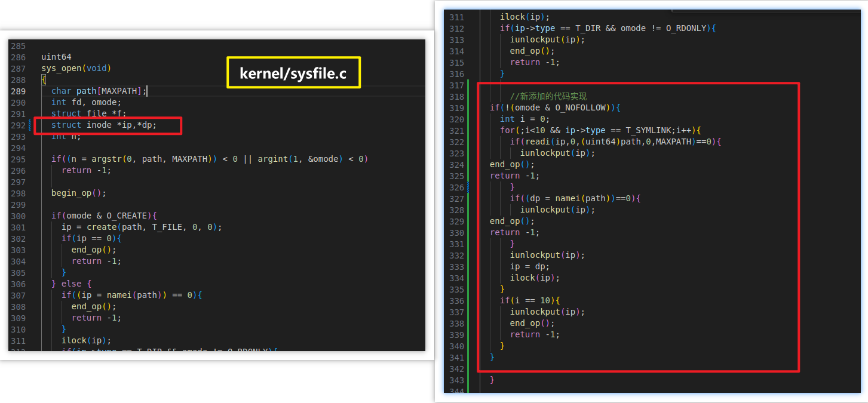Click line number 343 in the gutter

pyautogui.click(x=456, y=380)
